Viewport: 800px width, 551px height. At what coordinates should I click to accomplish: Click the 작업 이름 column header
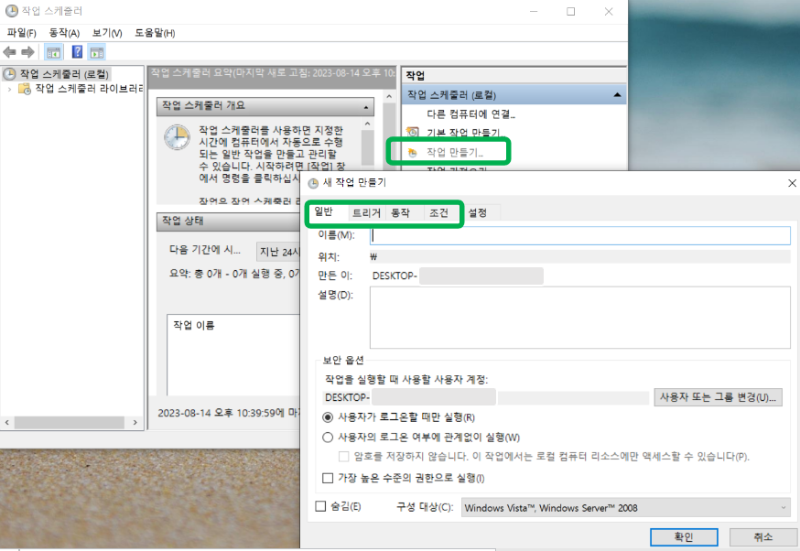(194, 325)
